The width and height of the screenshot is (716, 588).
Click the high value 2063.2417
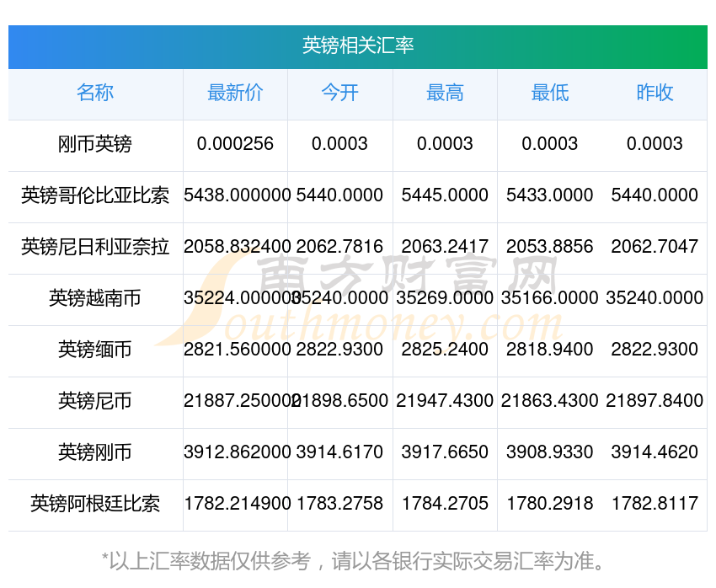pyautogui.click(x=445, y=247)
